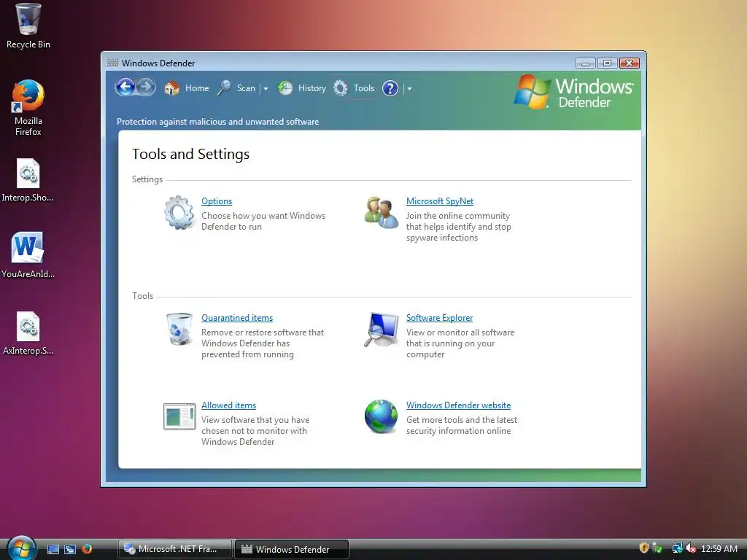Click the muted volume tray icon
This screenshot has width=747, height=560.
click(690, 548)
